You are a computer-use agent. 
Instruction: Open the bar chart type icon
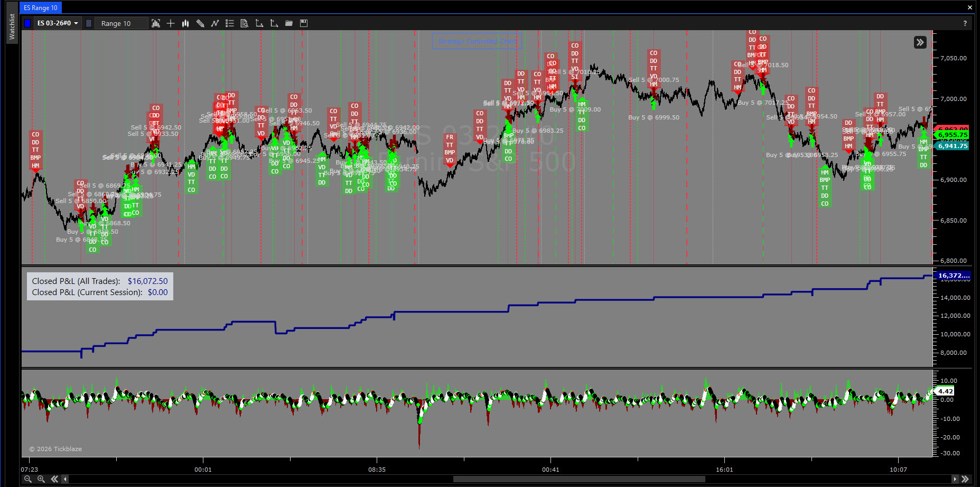coord(185,23)
